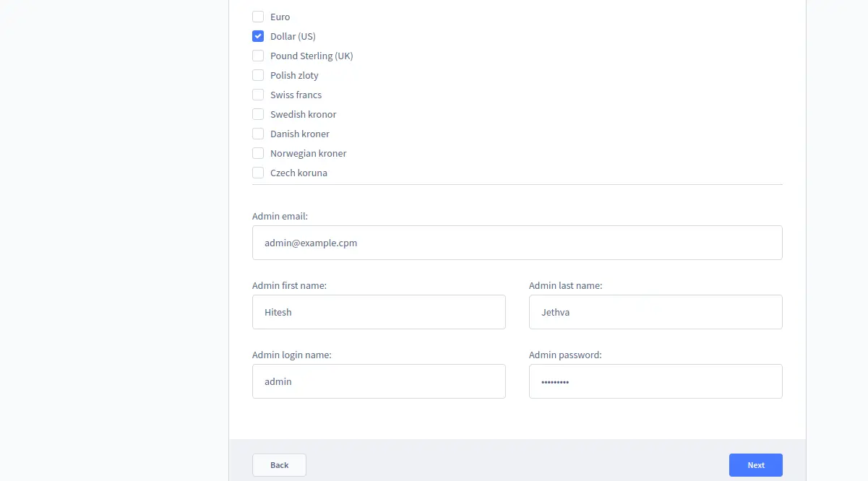868x481 pixels.
Task: Click the 'Admin password:' label
Action: [565, 355]
